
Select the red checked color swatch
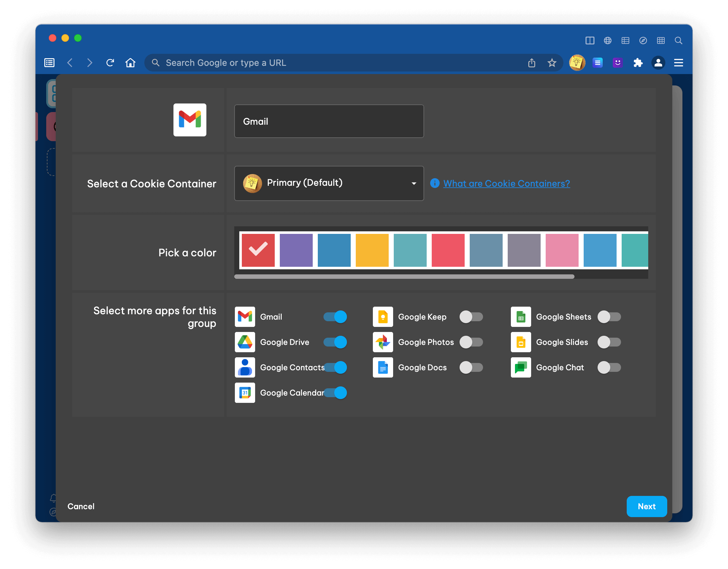point(258,250)
